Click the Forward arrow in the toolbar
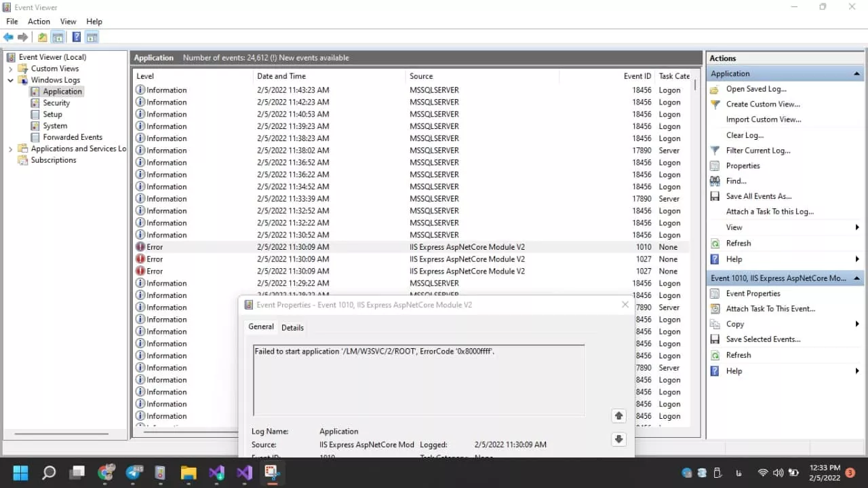Viewport: 868px width, 488px height. click(23, 37)
